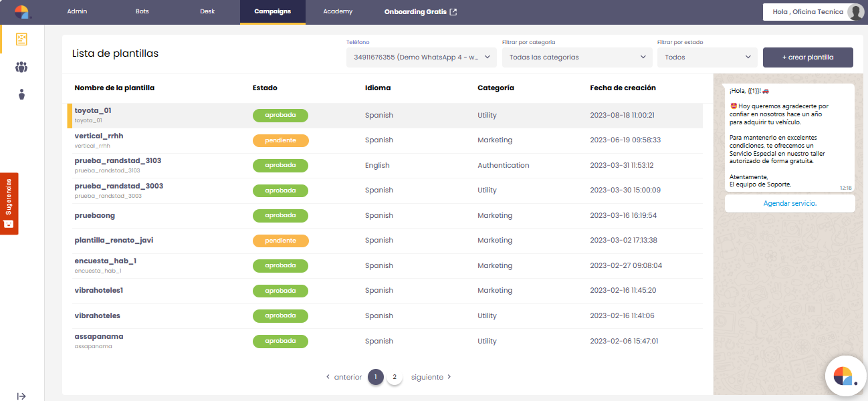Go to the Academy tab
This screenshot has height=401, width=868.
point(338,12)
